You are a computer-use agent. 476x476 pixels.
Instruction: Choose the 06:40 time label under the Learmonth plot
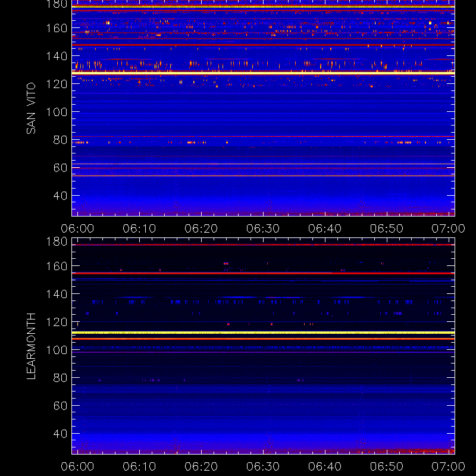[325, 466]
